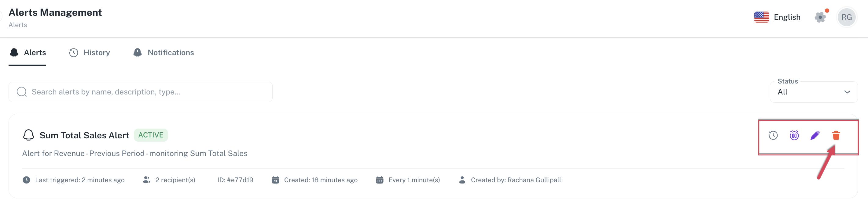Screen dimensions: 868x199
Task: Click the bell icon beside alert title
Action: (28, 135)
